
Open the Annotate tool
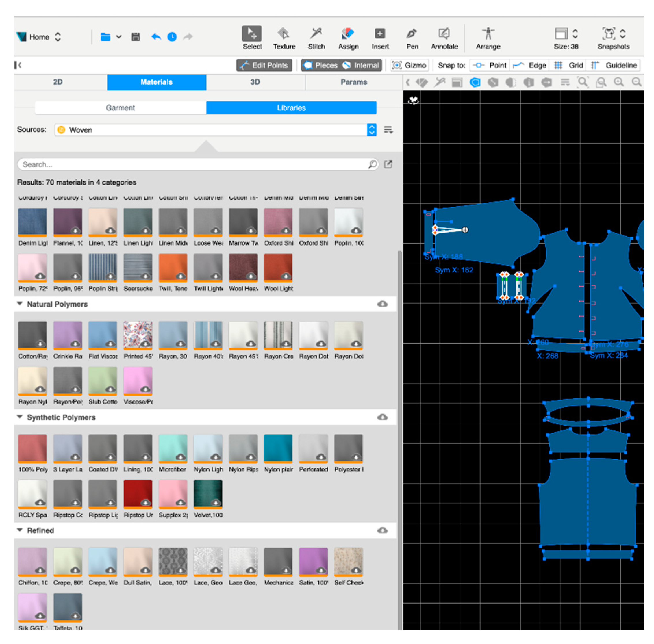pyautogui.click(x=444, y=38)
